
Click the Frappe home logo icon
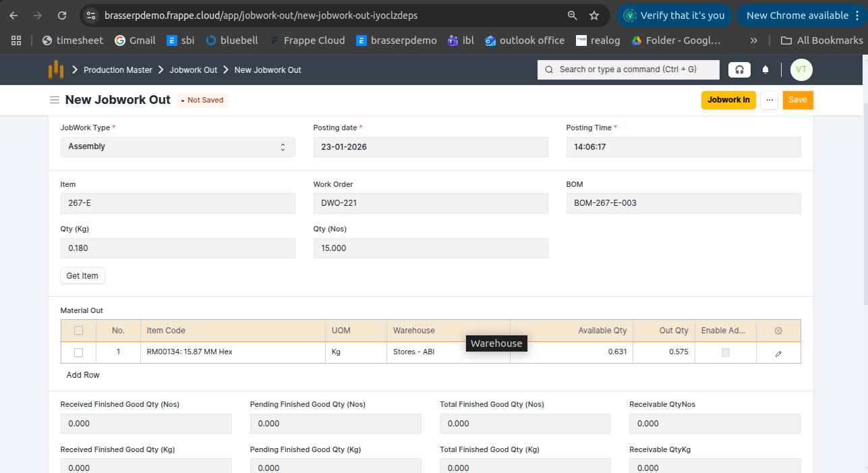pos(56,69)
